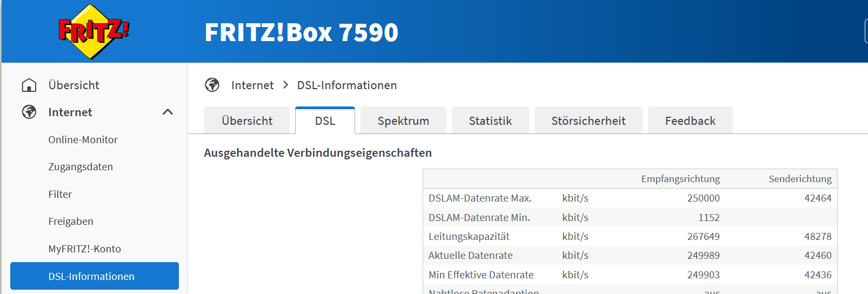
Task: Click the DSLAM-Datenrate Min. row label
Action: click(x=479, y=217)
